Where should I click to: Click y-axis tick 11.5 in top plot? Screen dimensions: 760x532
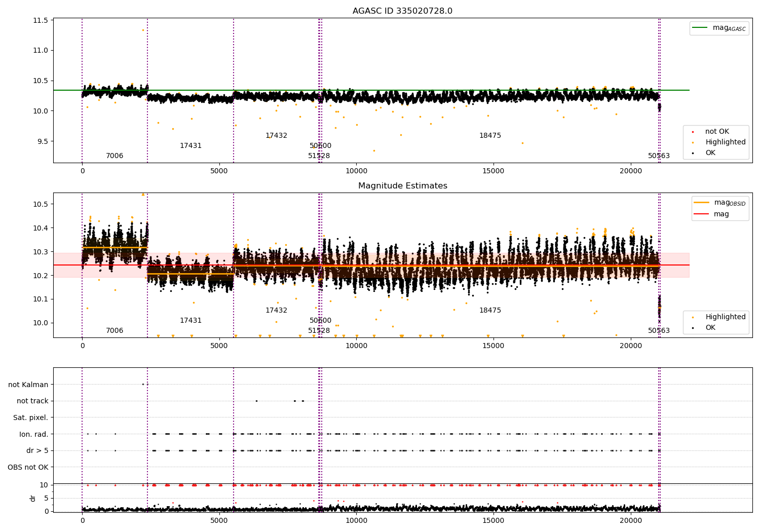(42, 20)
